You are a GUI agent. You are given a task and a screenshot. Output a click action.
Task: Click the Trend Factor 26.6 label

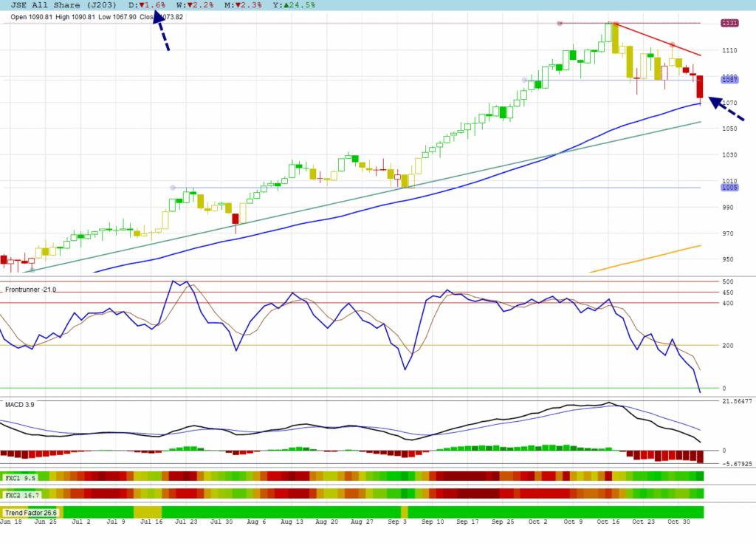(x=31, y=512)
